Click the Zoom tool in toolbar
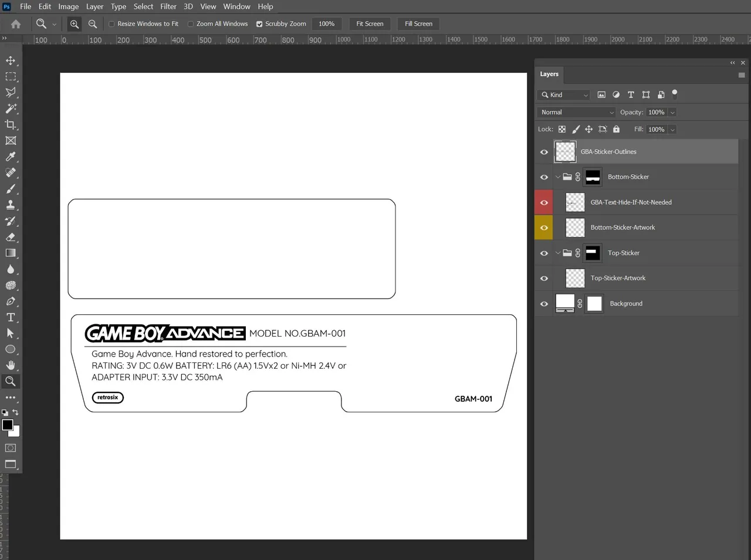 point(11,381)
